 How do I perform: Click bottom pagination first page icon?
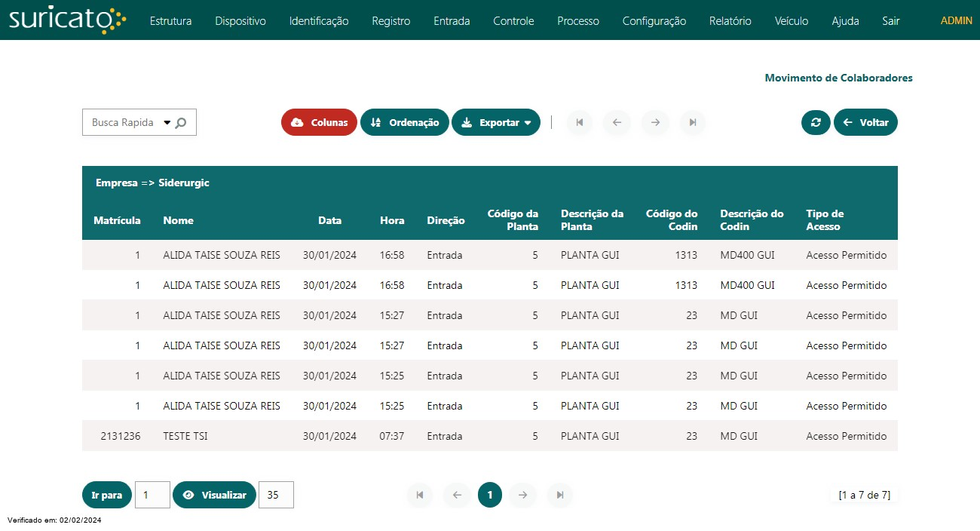(420, 495)
